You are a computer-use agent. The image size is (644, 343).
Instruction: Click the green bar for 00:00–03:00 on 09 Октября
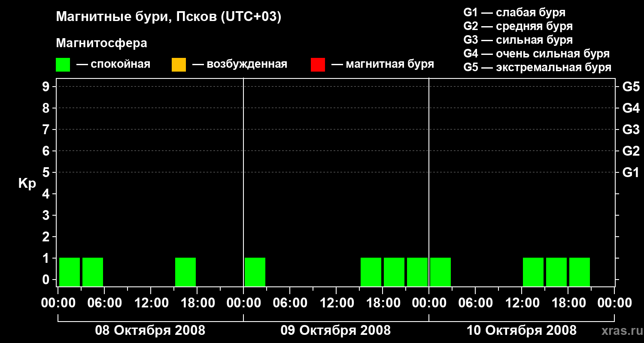coord(255,272)
